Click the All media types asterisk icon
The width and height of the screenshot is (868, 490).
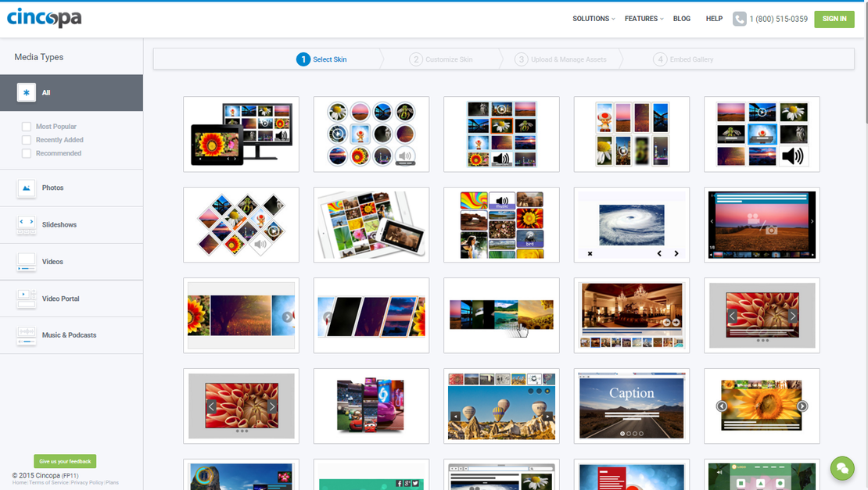pyautogui.click(x=26, y=92)
